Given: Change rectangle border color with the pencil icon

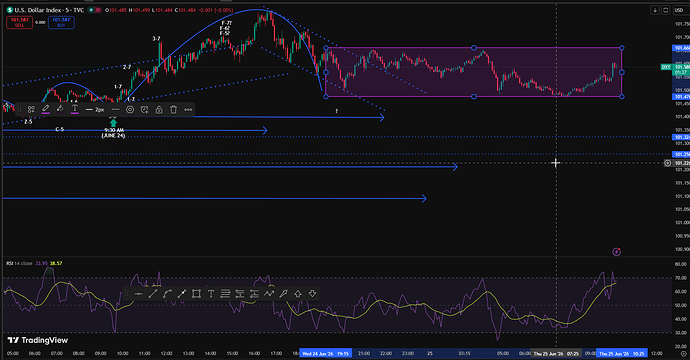Looking at the screenshot, I should tap(46, 109).
